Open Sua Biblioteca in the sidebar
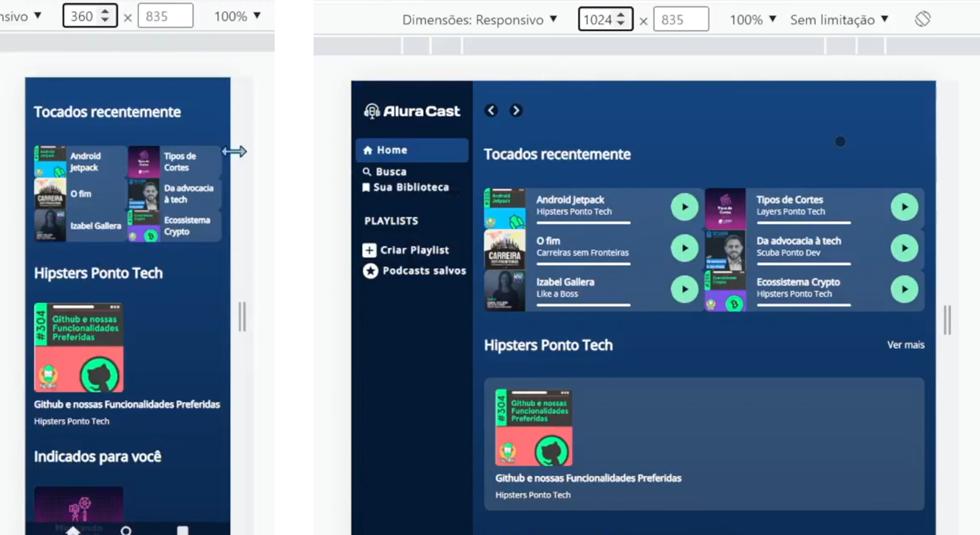Viewport: 980px width, 535px height. click(x=405, y=187)
